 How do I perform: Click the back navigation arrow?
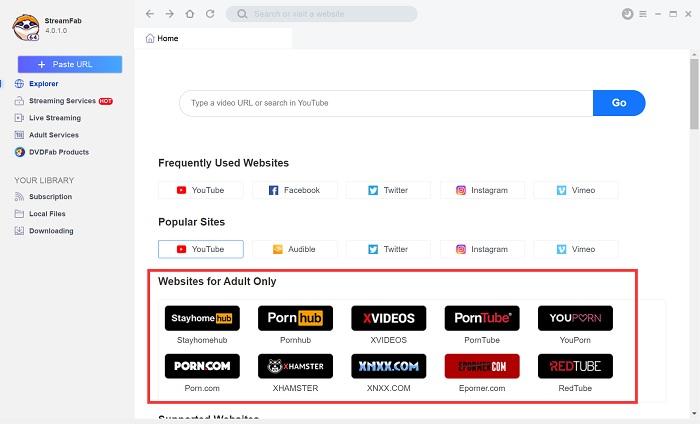pos(150,14)
